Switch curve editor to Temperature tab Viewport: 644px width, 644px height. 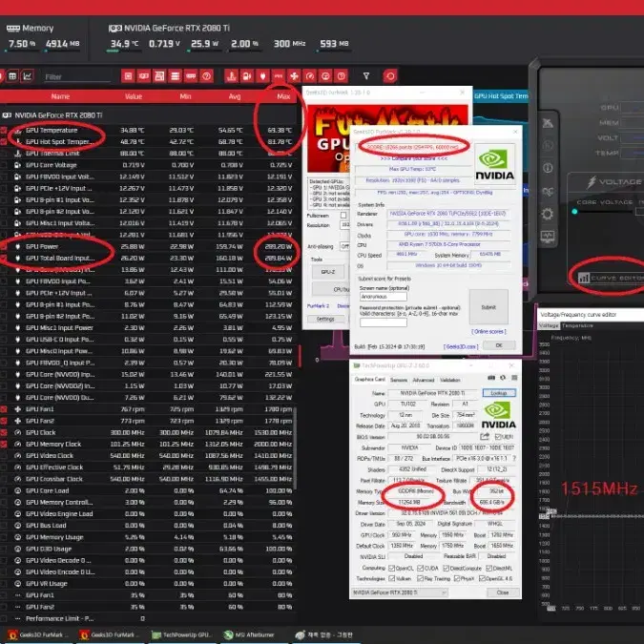(577, 325)
